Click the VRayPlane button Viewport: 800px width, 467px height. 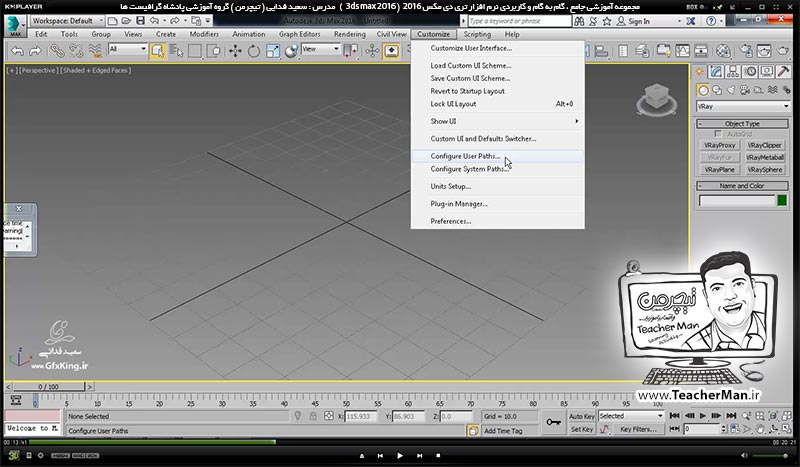click(719, 169)
